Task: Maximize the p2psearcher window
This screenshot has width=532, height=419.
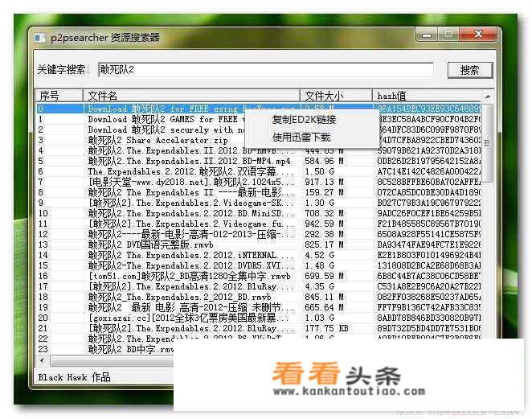Action: (x=448, y=35)
